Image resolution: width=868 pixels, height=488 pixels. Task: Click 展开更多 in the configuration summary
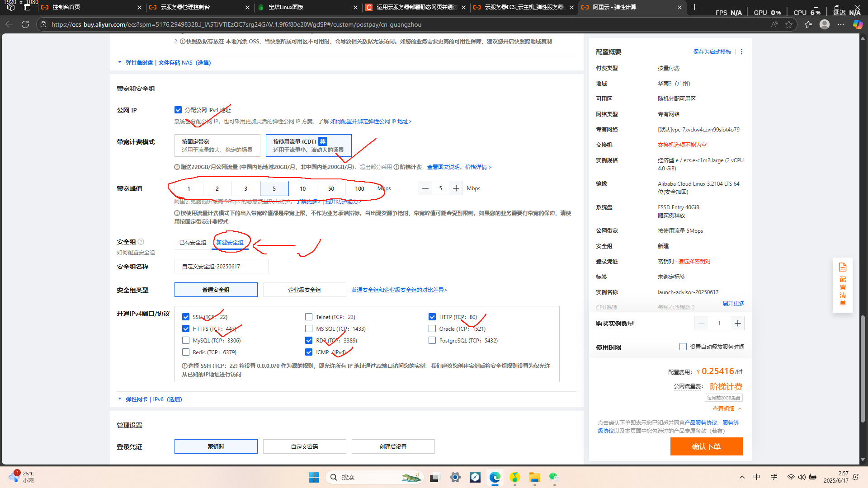[x=733, y=303]
